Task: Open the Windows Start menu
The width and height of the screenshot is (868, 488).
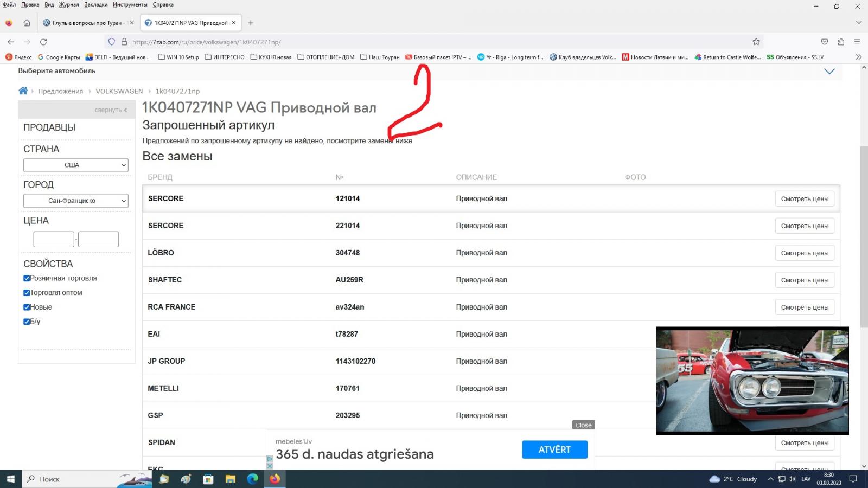Action: coord(10,479)
